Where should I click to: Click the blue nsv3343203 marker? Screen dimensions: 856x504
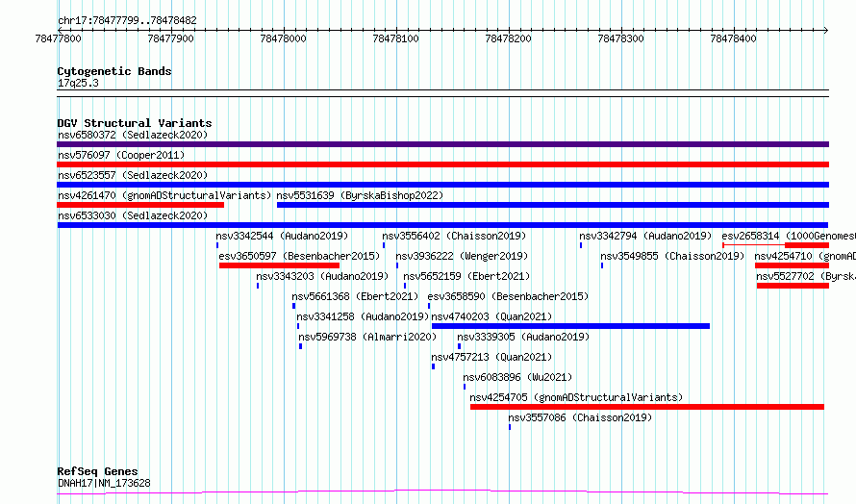pyautogui.click(x=258, y=286)
